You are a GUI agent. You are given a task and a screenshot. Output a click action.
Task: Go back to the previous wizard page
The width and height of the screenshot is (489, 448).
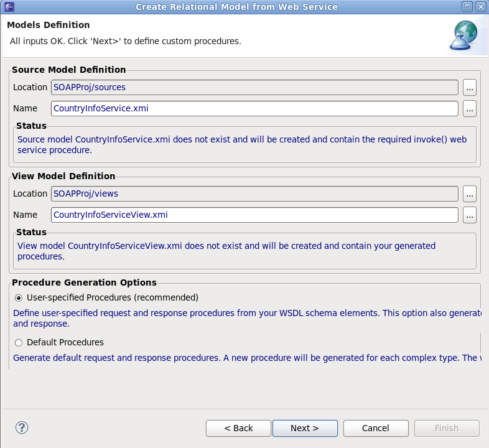pyautogui.click(x=238, y=428)
